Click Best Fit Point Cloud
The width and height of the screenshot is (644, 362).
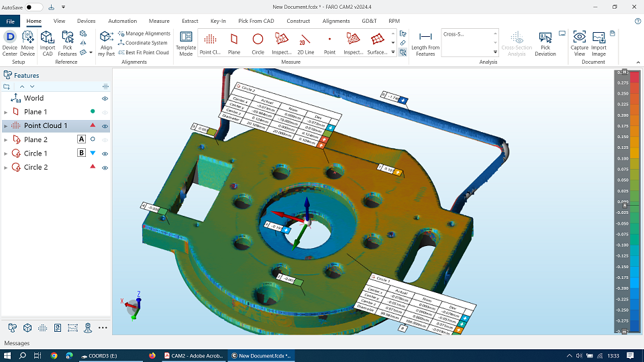(x=144, y=52)
